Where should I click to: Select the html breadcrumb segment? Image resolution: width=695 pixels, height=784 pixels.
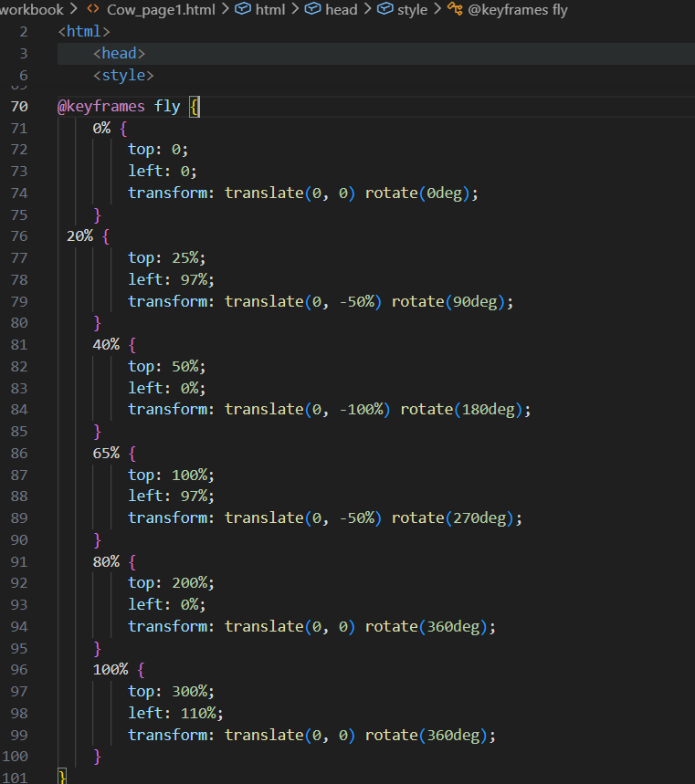click(270, 9)
